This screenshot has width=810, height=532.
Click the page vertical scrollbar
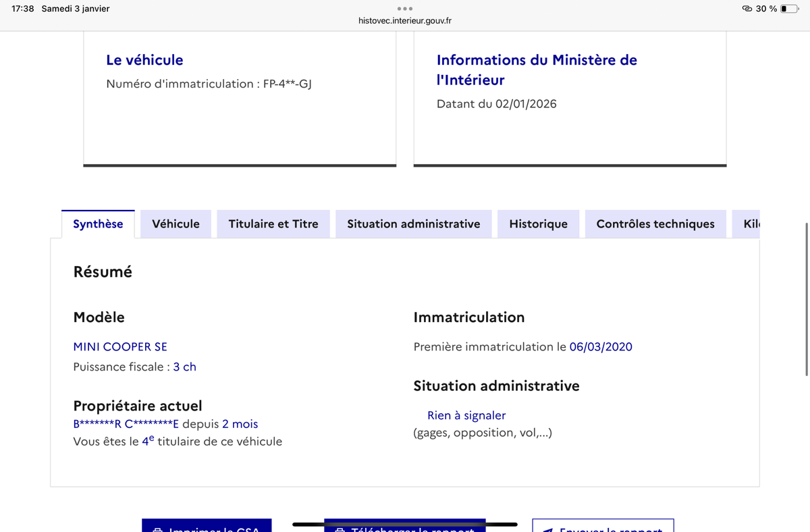point(807,300)
